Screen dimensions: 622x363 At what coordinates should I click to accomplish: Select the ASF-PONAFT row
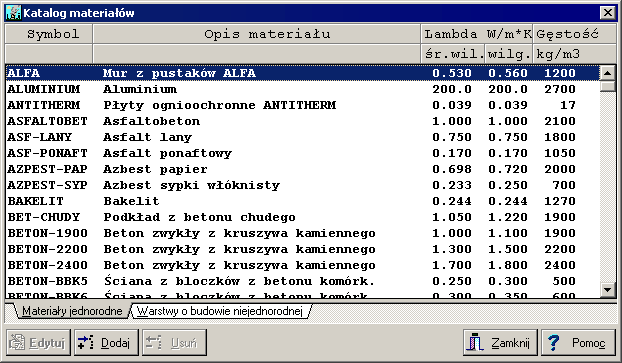tap(303, 153)
